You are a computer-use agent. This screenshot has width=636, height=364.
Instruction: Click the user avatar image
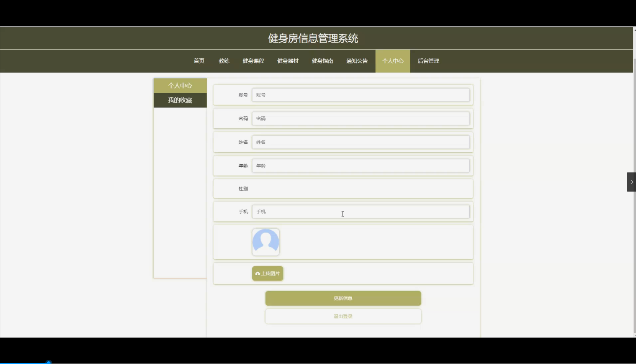266,242
